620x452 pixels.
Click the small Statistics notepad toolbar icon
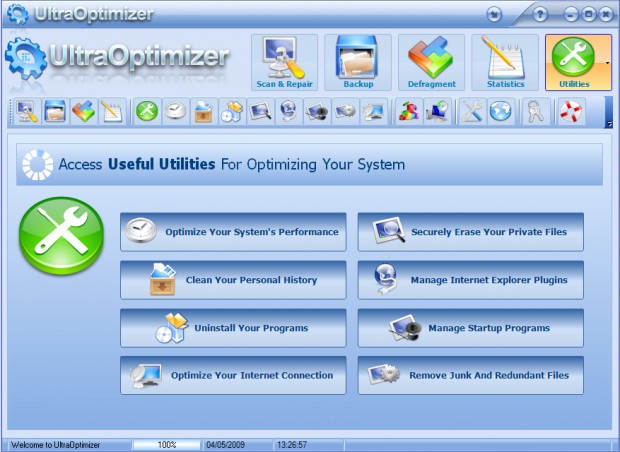(112, 111)
